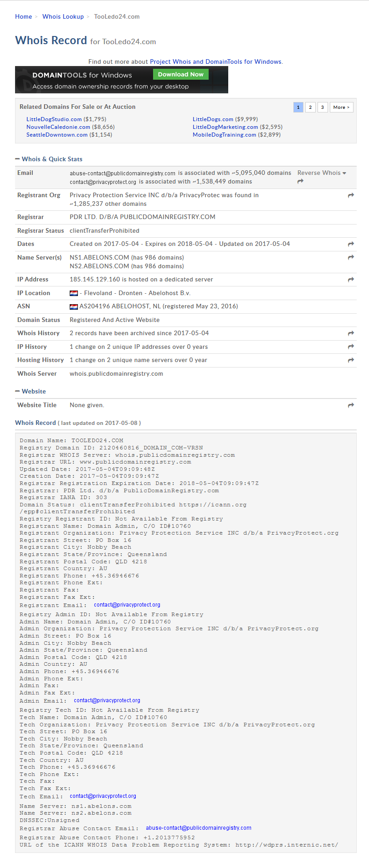Click the '185.145.129.160 is hosted' IP text
369x868 pixels.
[141, 280]
